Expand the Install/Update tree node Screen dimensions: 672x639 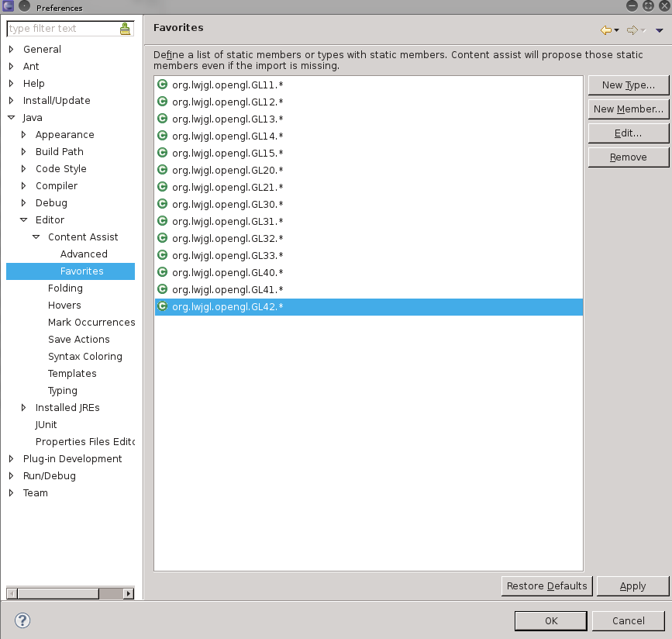[11, 100]
